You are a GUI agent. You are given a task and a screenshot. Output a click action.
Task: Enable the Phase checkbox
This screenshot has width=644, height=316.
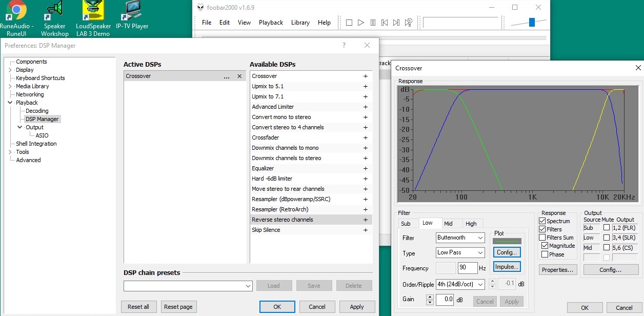pyautogui.click(x=545, y=254)
